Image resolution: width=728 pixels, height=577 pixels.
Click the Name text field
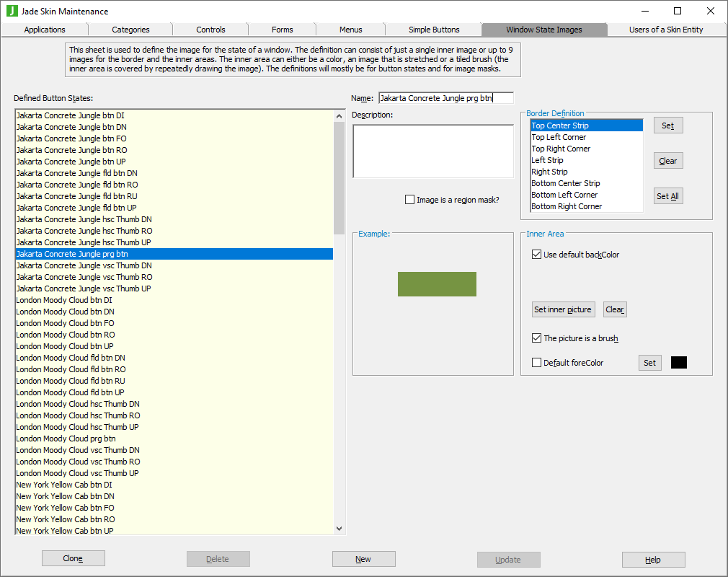click(445, 98)
